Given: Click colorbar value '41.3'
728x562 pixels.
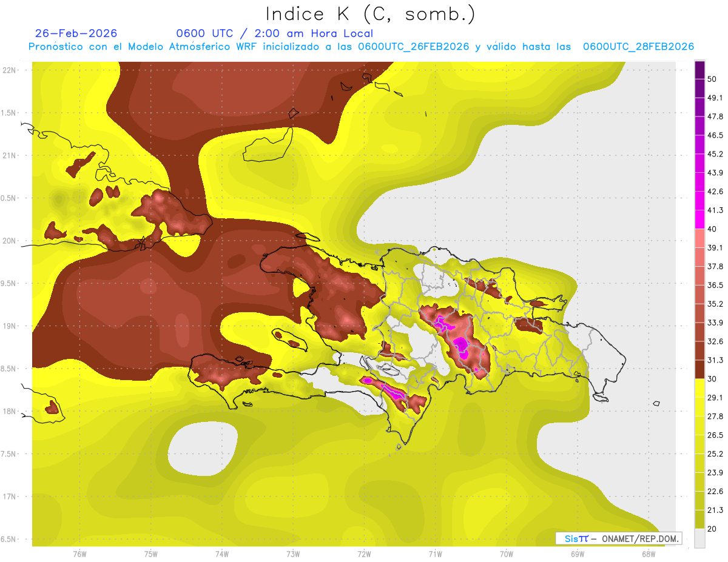Looking at the screenshot, I should (715, 210).
